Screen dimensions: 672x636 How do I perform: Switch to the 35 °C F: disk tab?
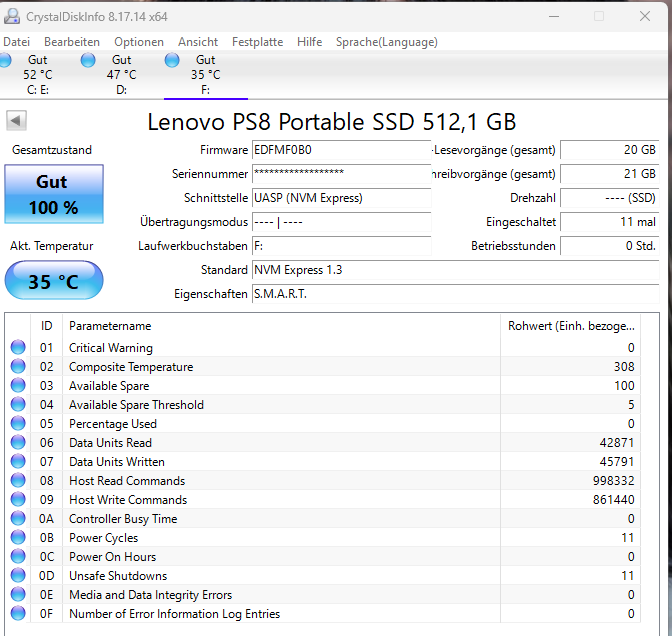pyautogui.click(x=206, y=75)
